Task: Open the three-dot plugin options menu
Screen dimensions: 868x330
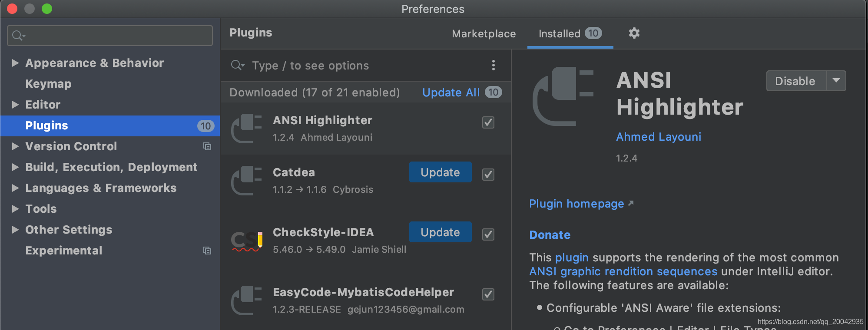Action: click(x=493, y=65)
